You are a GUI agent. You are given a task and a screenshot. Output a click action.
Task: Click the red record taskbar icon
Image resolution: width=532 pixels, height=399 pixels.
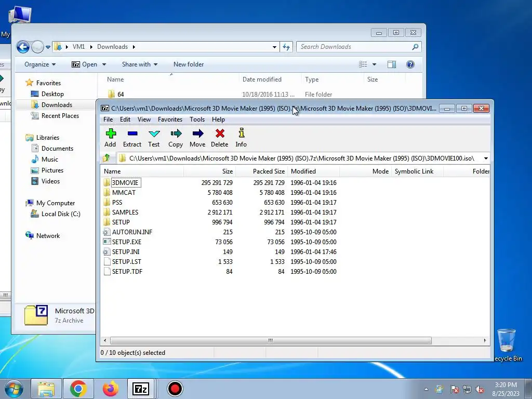[175, 389]
